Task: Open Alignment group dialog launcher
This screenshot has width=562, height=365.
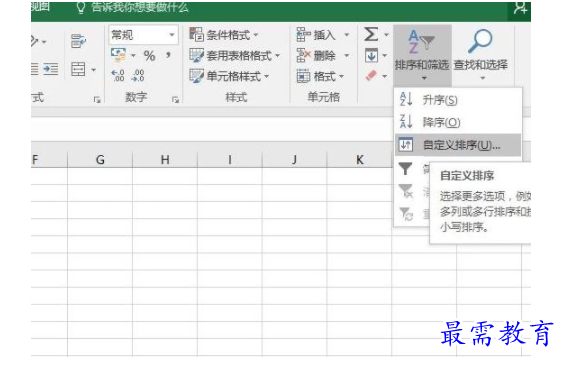Action: [97, 99]
